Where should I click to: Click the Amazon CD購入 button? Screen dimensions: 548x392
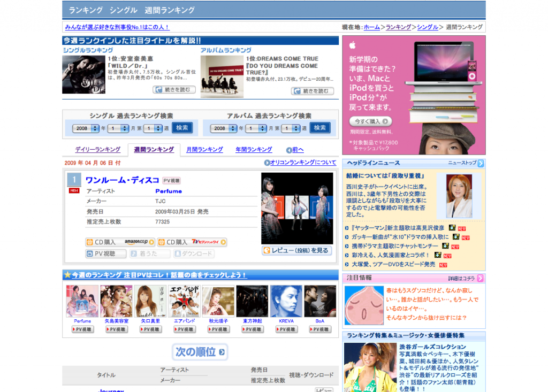pyautogui.click(x=120, y=242)
